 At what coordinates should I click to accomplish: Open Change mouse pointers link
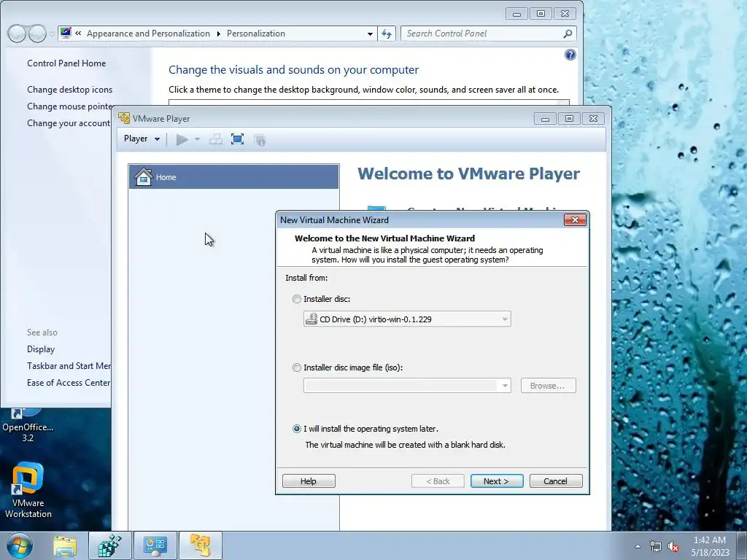coord(69,106)
